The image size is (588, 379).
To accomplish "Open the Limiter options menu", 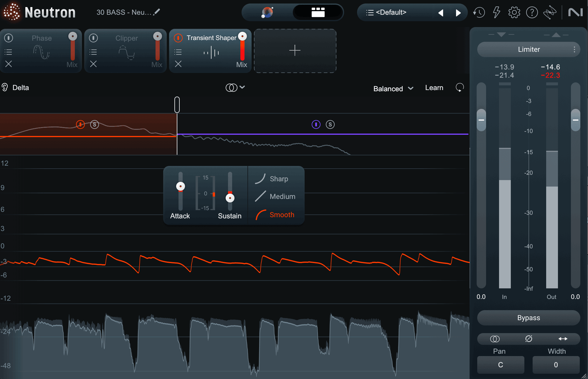I will pyautogui.click(x=574, y=49).
